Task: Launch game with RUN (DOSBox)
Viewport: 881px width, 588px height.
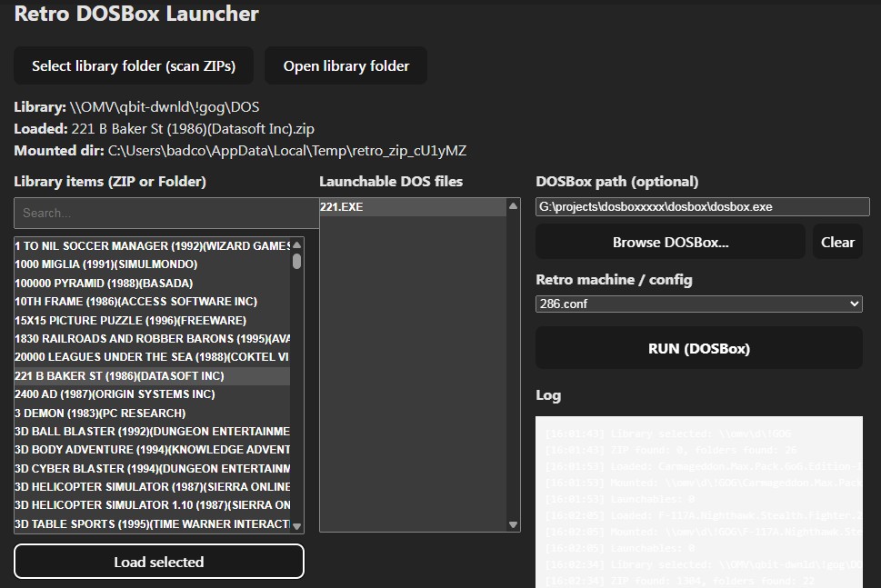Action: (x=698, y=348)
